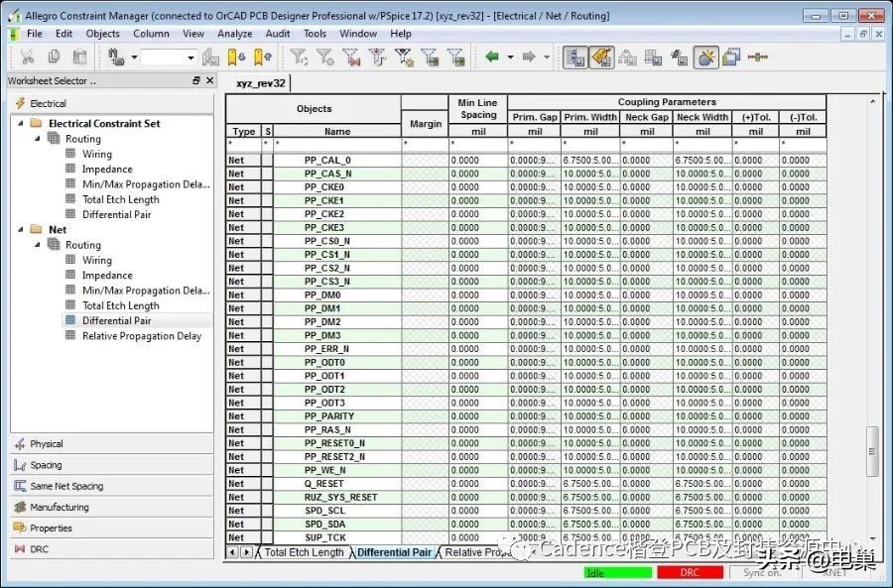The height and width of the screenshot is (588, 893).
Task: Click the Paste icon
Action: (x=79, y=57)
